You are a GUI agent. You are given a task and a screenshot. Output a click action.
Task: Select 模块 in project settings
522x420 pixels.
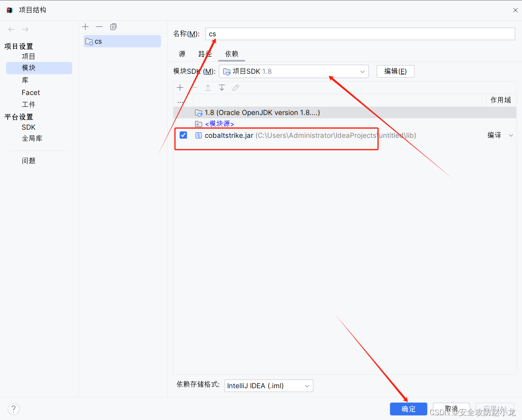[39, 68]
